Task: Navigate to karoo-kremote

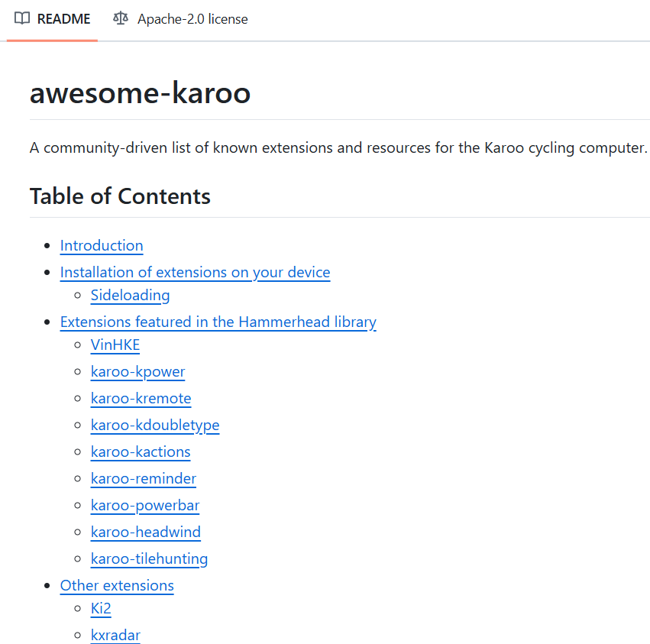Action: coord(141,399)
